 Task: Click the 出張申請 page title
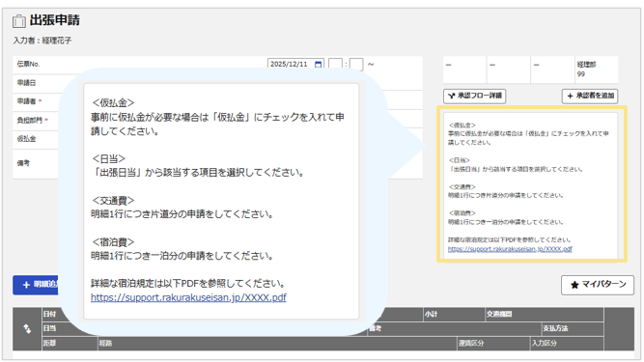click(55, 20)
